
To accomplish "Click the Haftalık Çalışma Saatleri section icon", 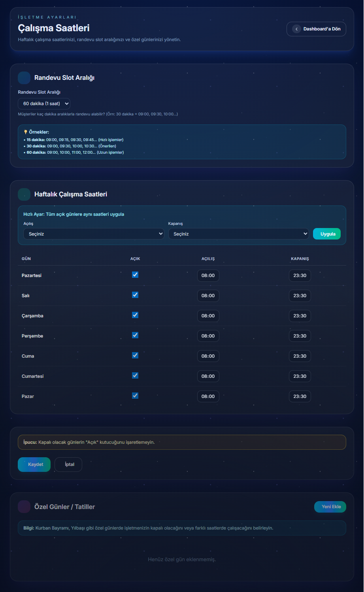I will pyautogui.click(x=24, y=194).
